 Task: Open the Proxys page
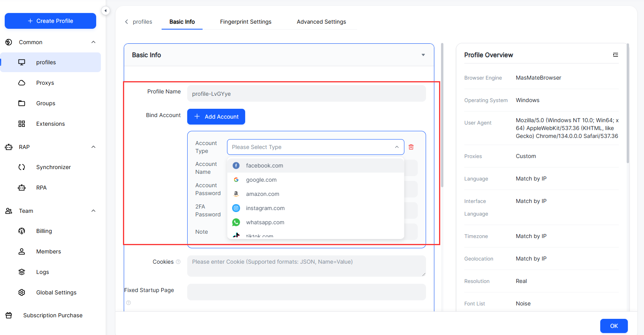[45, 83]
